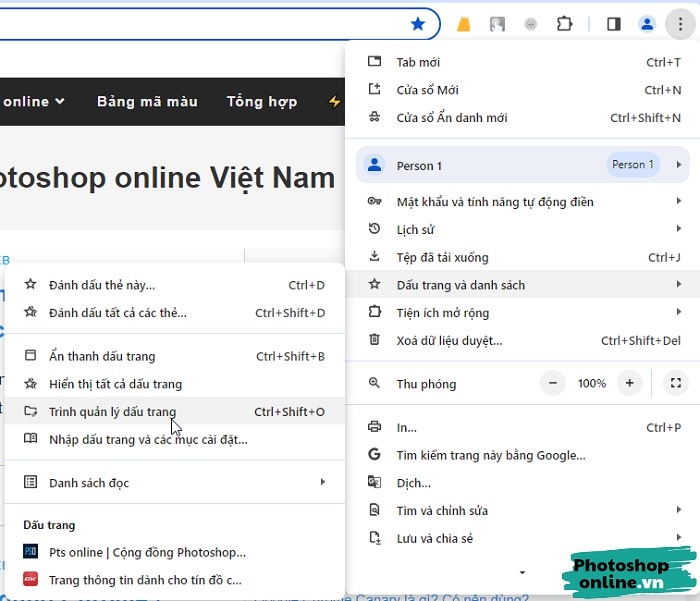Viewport: 700px width, 601px height.
Task: Select Đánh dấu tất cả các thẻ...
Action: pyautogui.click(x=175, y=313)
